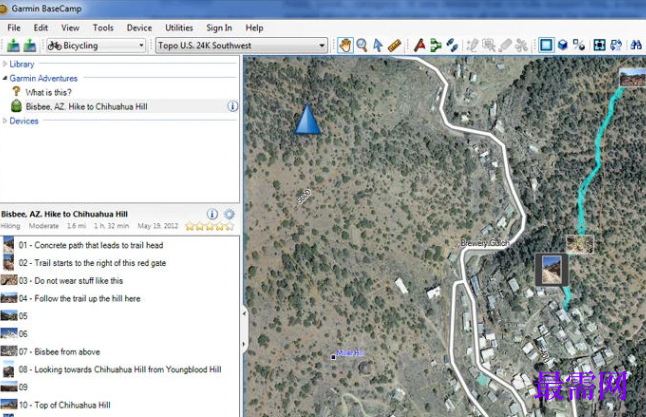Click the 'What is this?' adventures link
This screenshot has height=417, width=646.
[48, 92]
